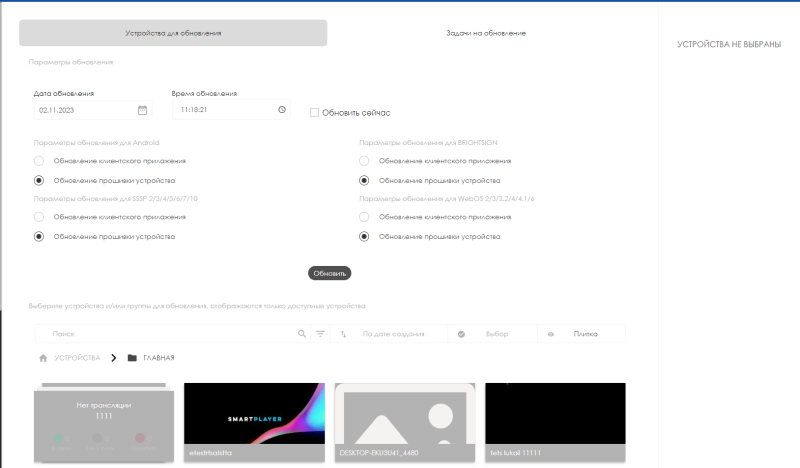The image size is (800, 468).
Task: Select WebOS client application update radio
Action: pyautogui.click(x=365, y=216)
